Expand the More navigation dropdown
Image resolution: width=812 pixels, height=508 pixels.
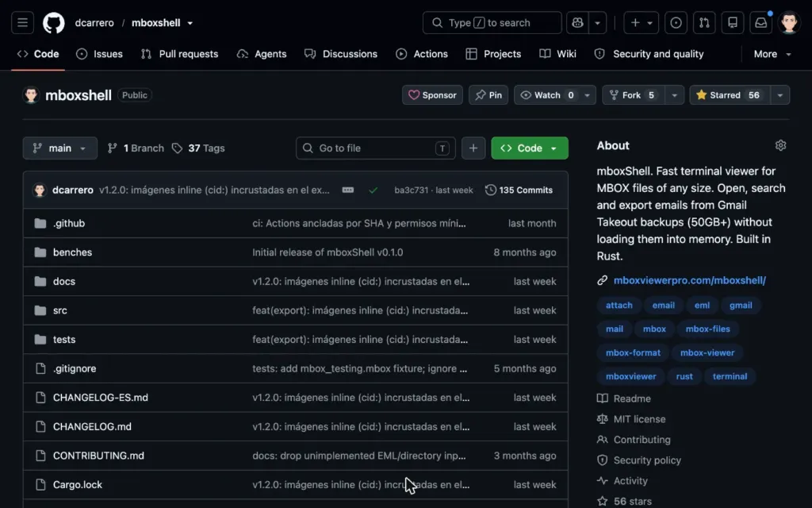coord(772,54)
